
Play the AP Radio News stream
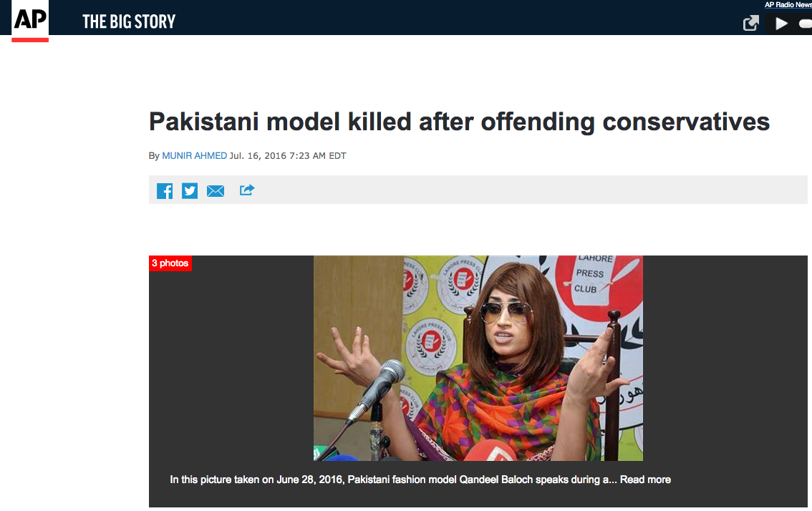pos(781,24)
